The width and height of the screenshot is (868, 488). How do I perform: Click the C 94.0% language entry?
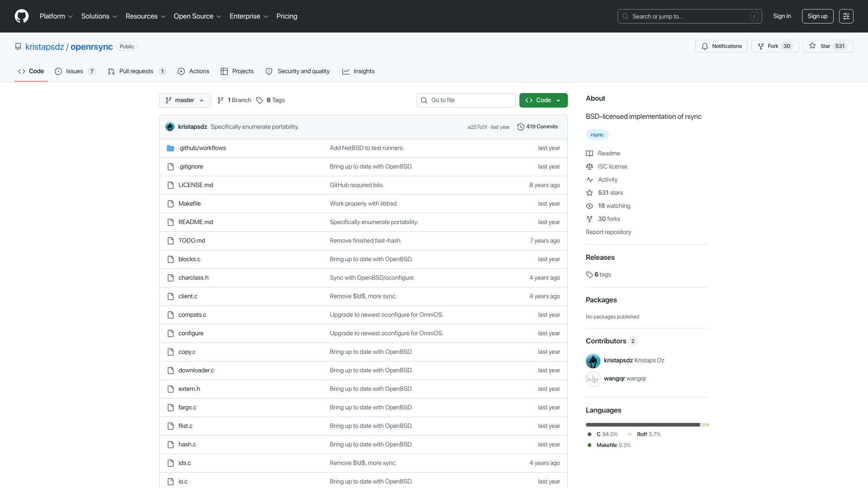(x=603, y=434)
